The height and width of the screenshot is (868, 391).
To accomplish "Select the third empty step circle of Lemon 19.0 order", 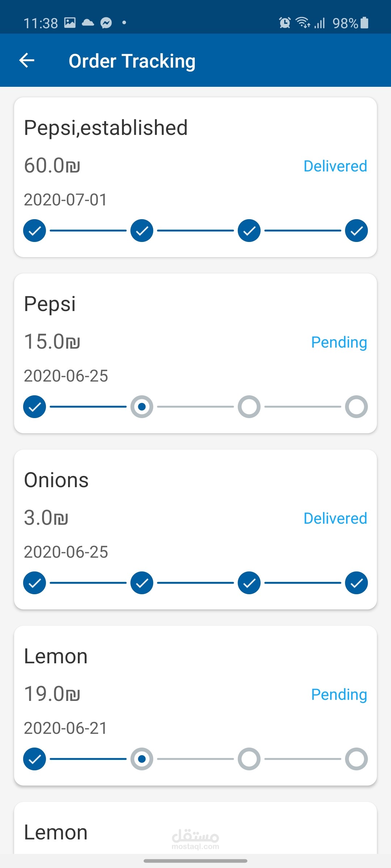I will [249, 759].
